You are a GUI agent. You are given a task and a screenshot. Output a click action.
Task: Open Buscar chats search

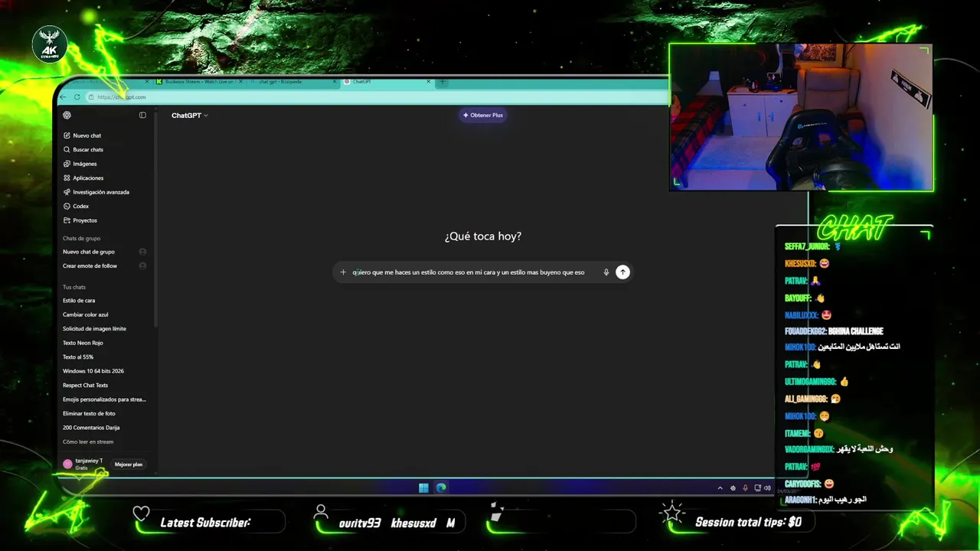(x=83, y=150)
